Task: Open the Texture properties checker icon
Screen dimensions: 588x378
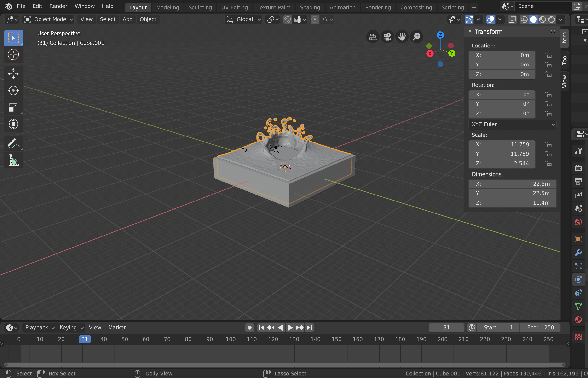Action: click(x=578, y=337)
